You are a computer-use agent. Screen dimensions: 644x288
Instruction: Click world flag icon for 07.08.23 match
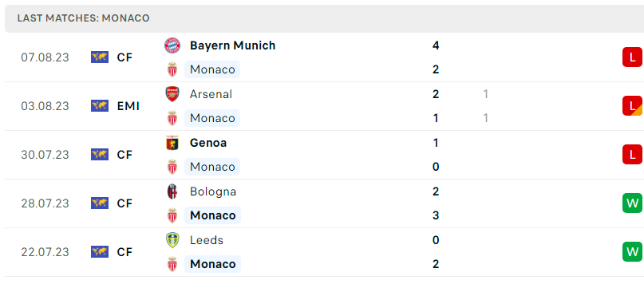100,57
